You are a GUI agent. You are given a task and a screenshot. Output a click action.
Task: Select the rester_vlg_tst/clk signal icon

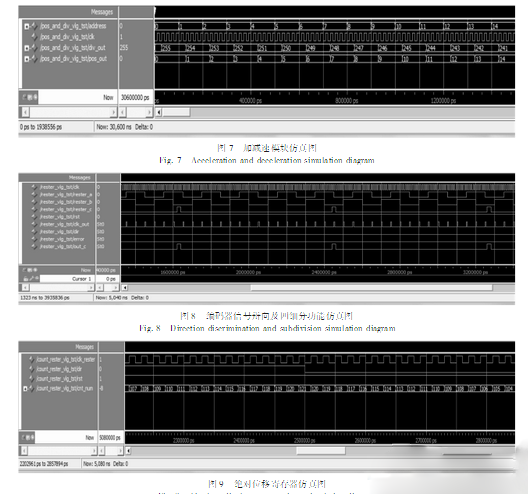tap(34, 187)
